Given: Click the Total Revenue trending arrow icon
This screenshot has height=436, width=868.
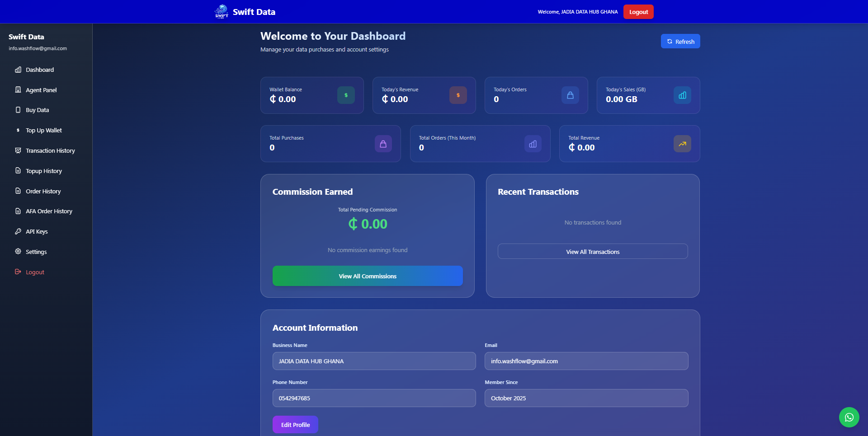Looking at the screenshot, I should [682, 144].
